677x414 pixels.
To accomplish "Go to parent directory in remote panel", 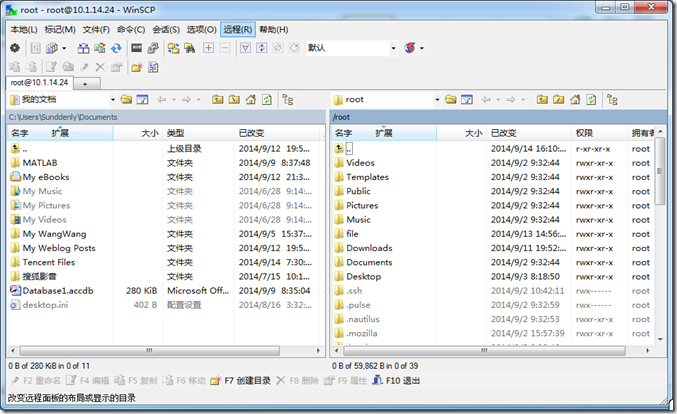I will click(542, 100).
